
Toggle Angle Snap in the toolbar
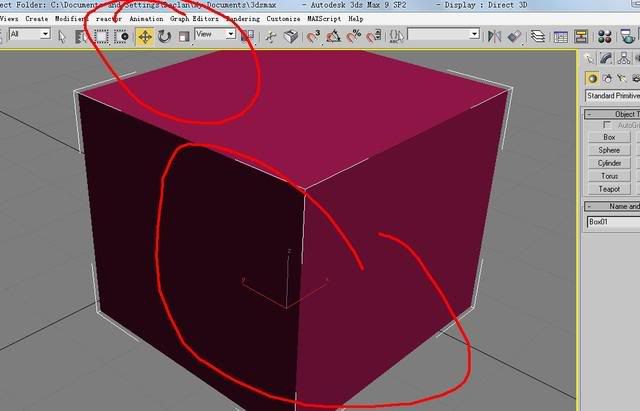(334, 36)
